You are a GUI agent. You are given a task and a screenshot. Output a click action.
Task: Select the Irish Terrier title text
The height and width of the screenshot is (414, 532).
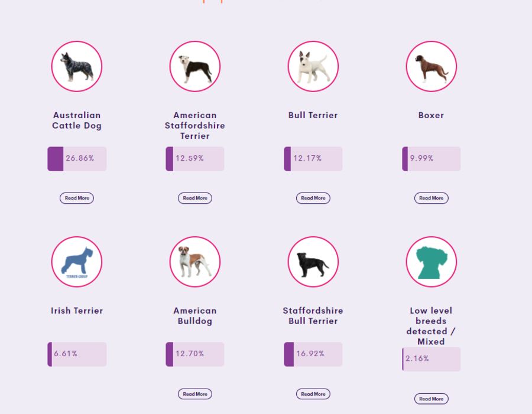77,311
